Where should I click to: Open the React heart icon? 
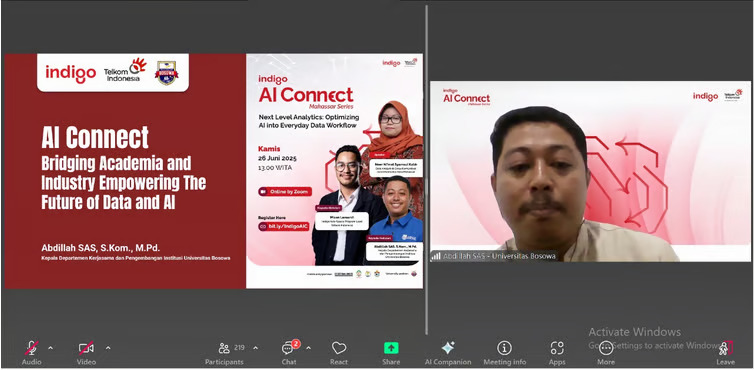339,352
